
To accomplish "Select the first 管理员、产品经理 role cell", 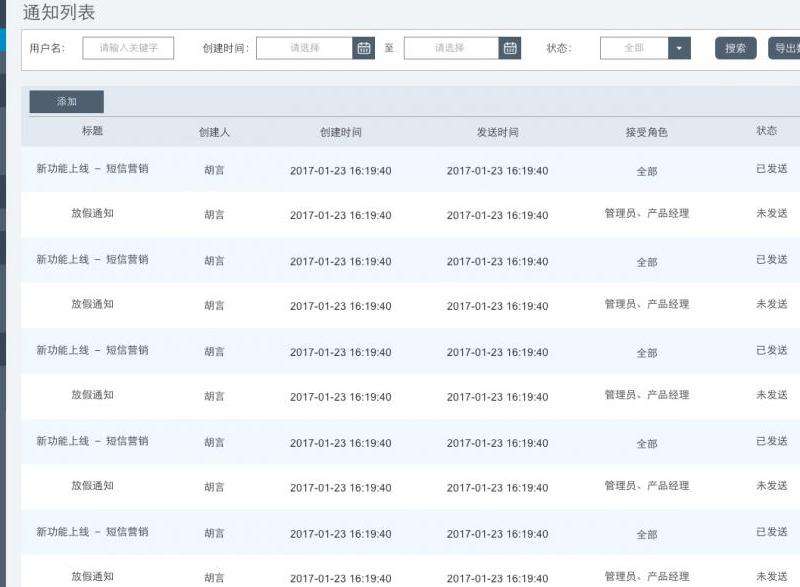I will (x=646, y=214).
